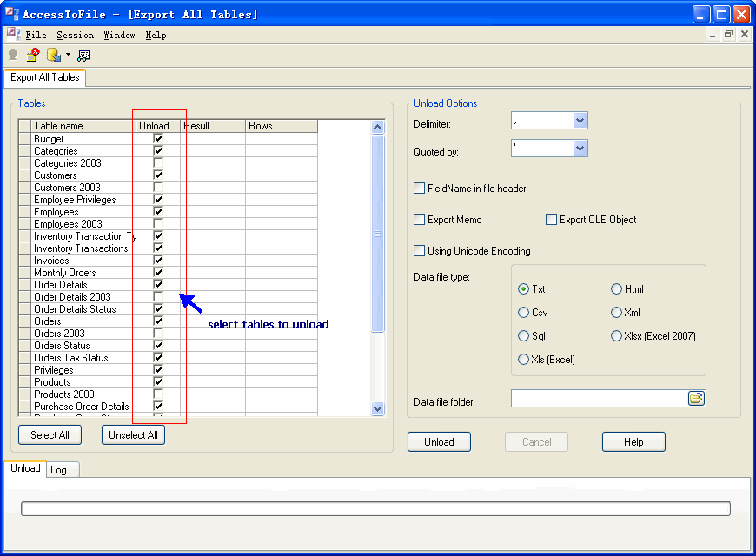Click the task scheduler toolbar icon
The image size is (756, 556).
point(84,56)
